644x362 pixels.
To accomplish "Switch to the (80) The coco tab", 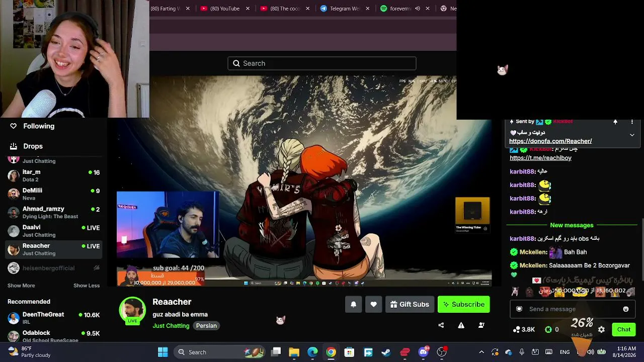I will (x=280, y=9).
